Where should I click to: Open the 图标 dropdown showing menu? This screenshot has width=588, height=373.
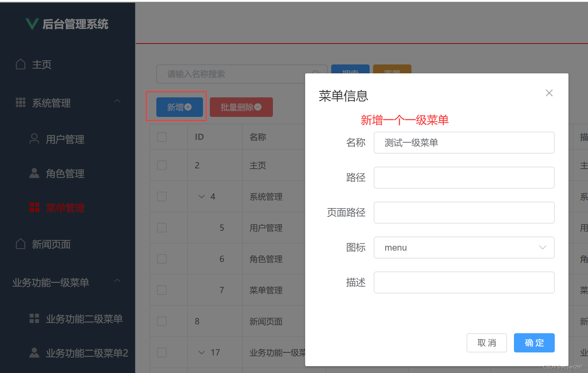[x=464, y=248]
